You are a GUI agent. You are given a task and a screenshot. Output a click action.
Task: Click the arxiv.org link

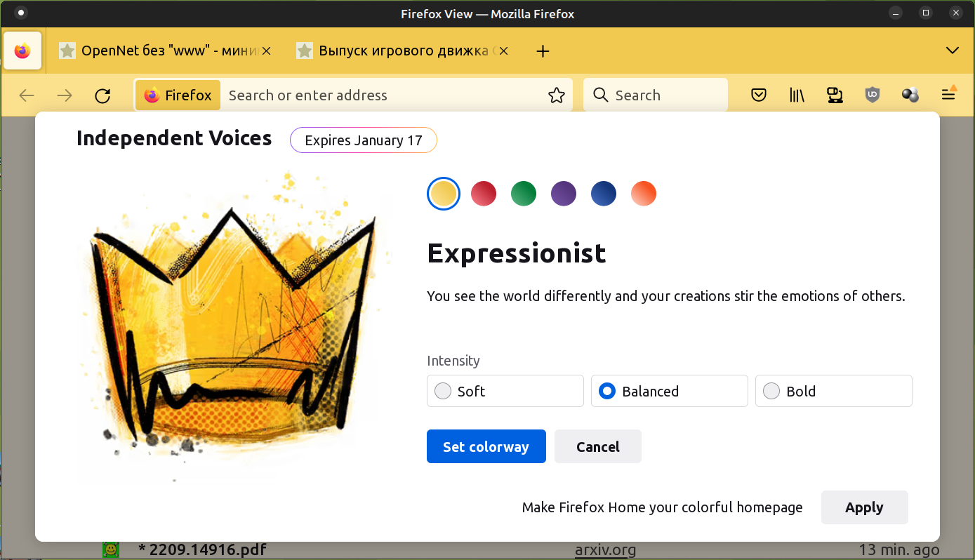click(x=605, y=549)
